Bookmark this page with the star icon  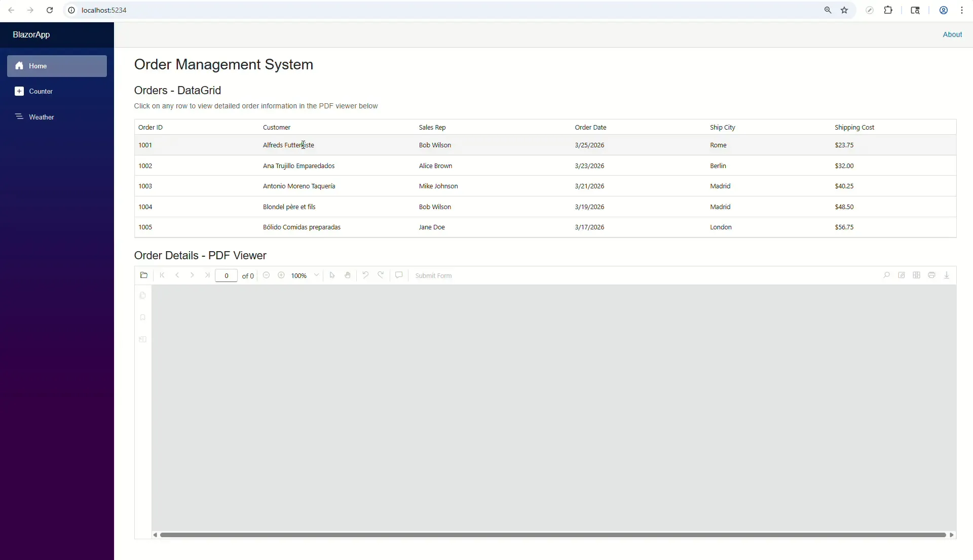pyautogui.click(x=844, y=10)
